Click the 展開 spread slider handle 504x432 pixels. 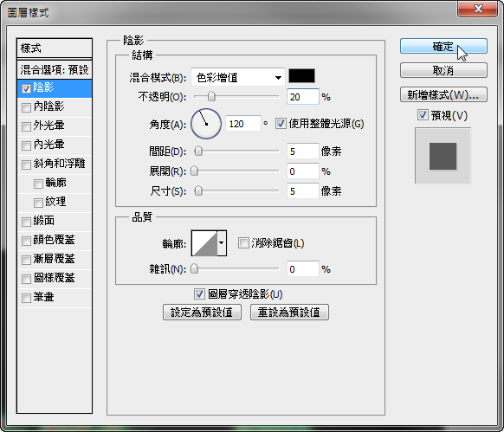pos(194,171)
